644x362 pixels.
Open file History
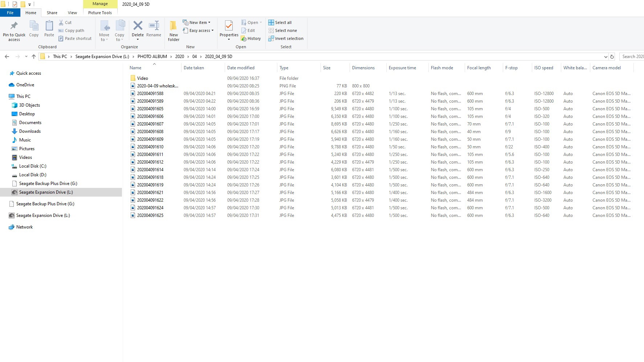(x=251, y=38)
